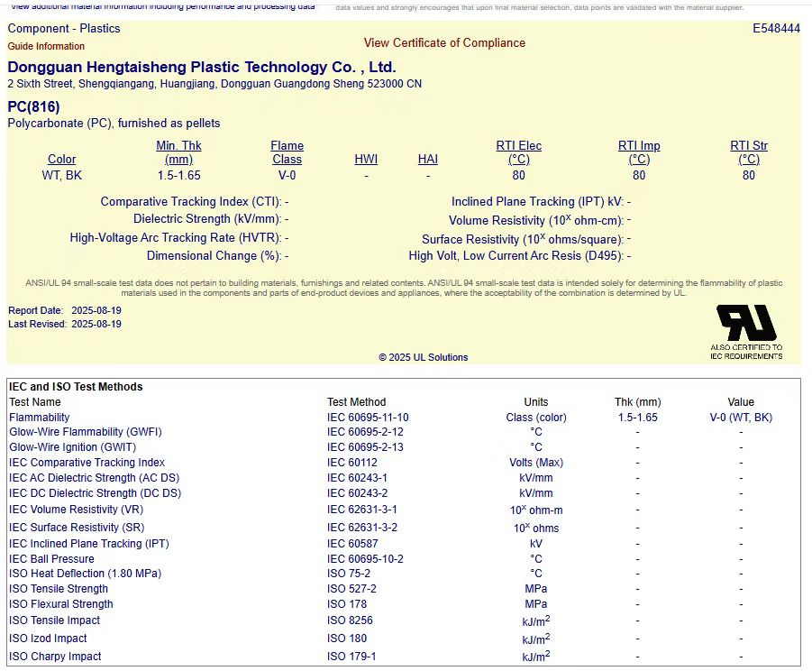This screenshot has height=671, width=812.
Task: Click IEC AC Dielectric Strength (AC DS) row
Action: point(95,478)
